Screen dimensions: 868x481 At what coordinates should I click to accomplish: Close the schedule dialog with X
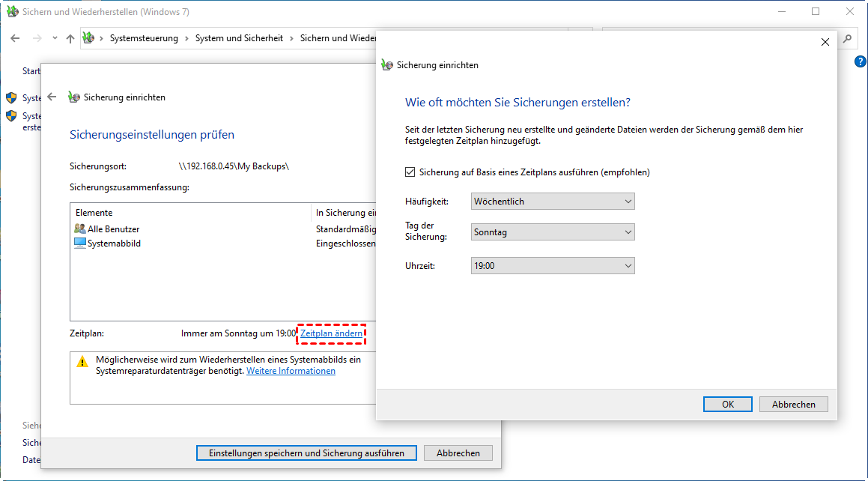825,42
